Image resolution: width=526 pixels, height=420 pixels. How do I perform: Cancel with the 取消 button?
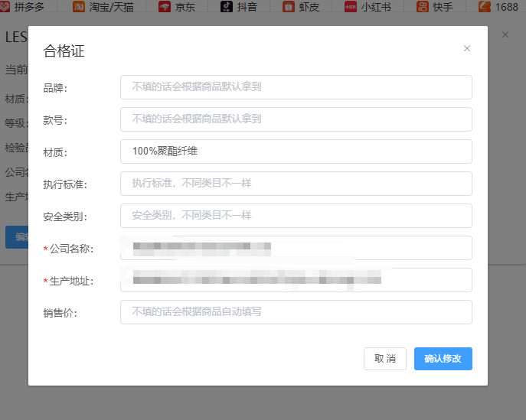385,359
